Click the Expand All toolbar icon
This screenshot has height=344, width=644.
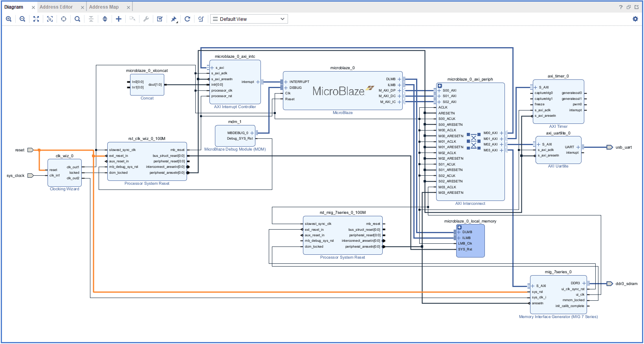[x=105, y=19]
